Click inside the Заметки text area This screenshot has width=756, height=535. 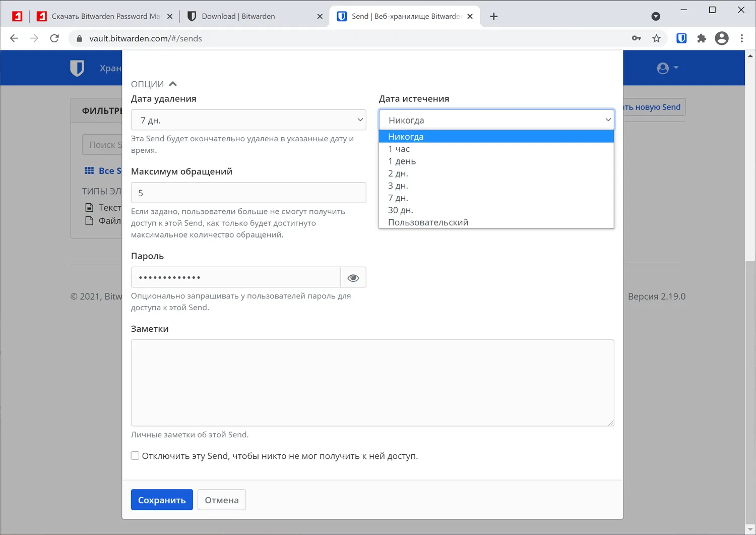372,383
